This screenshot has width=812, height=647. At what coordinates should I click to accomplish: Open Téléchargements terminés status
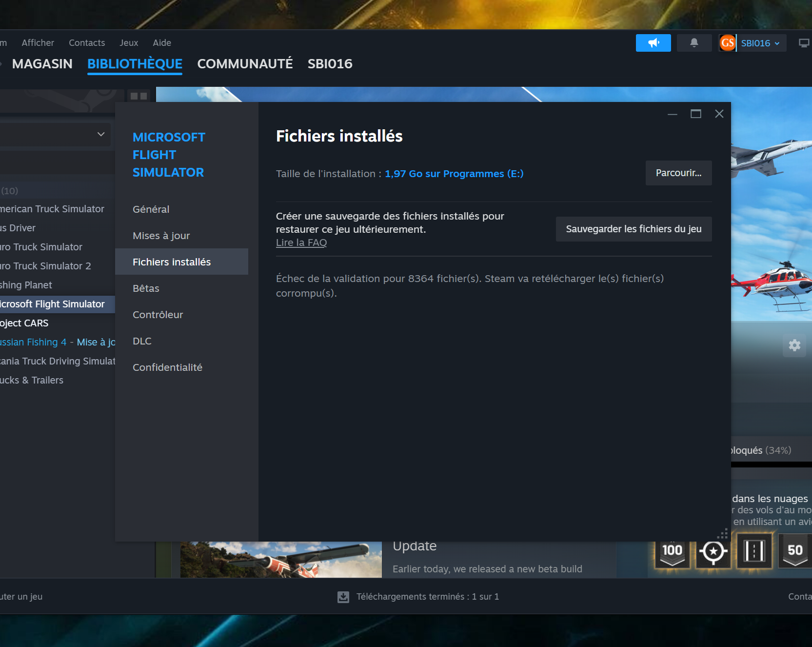click(427, 597)
